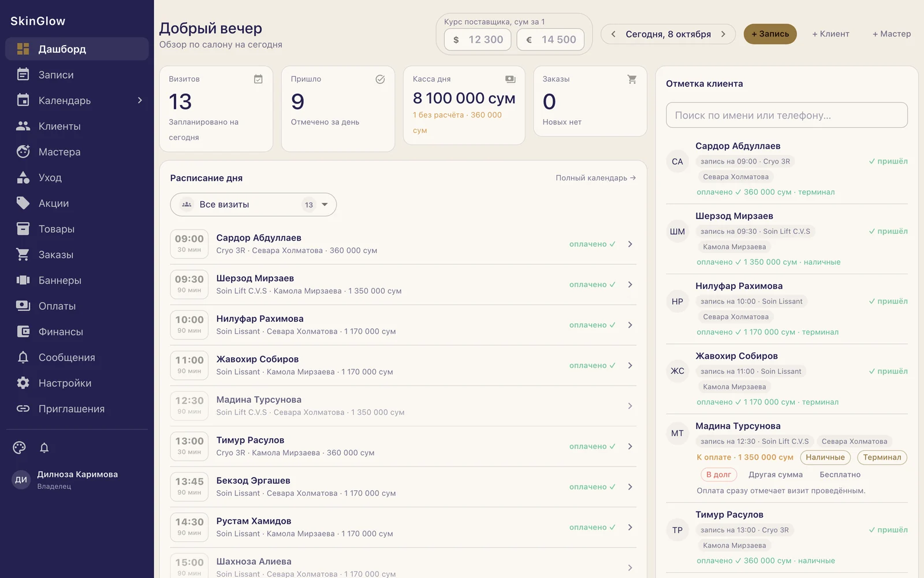924x578 pixels.
Task: Edit the dollar rate 12 300 field
Action: tap(478, 39)
